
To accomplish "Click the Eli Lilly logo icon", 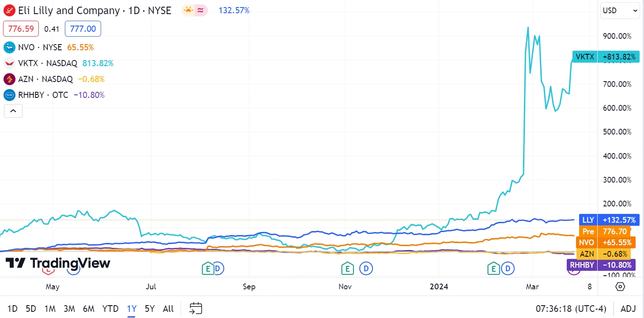I will pyautogui.click(x=9, y=11).
